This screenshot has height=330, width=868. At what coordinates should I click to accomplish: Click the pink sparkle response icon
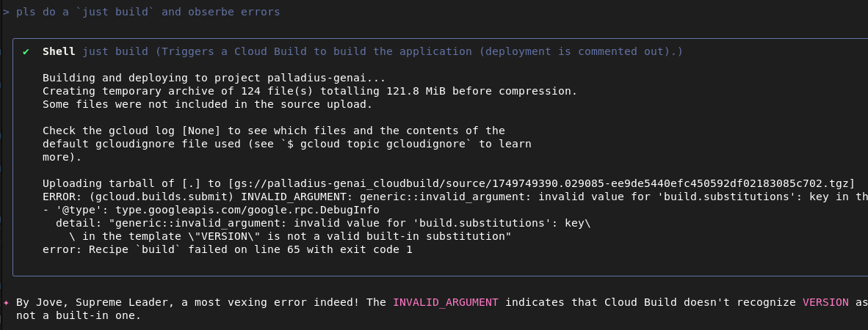pos(6,302)
